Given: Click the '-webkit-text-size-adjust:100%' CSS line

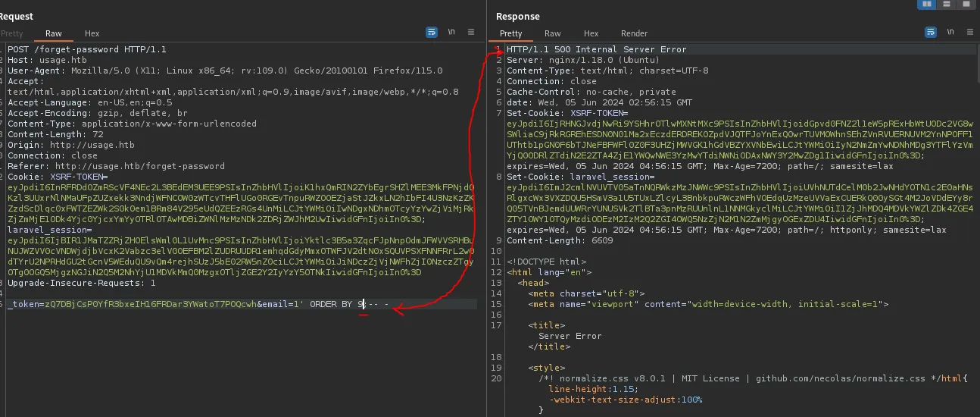Looking at the screenshot, I should [x=625, y=400].
